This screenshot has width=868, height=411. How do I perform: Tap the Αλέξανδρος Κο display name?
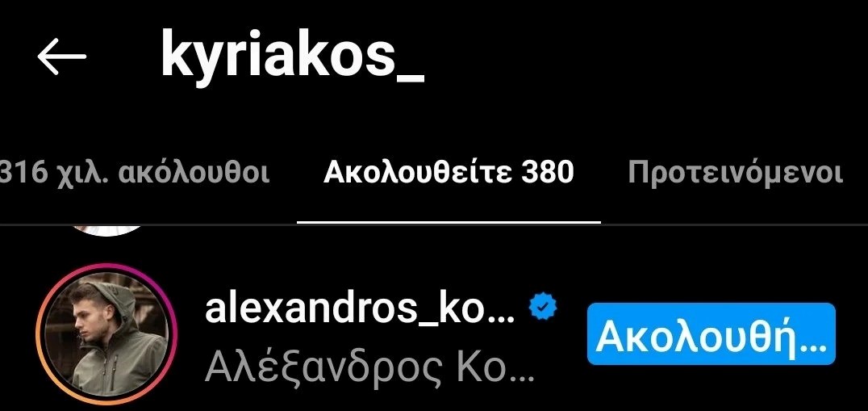(369, 367)
